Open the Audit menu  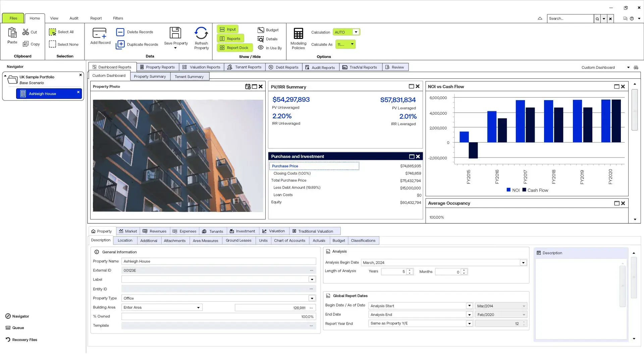click(74, 18)
